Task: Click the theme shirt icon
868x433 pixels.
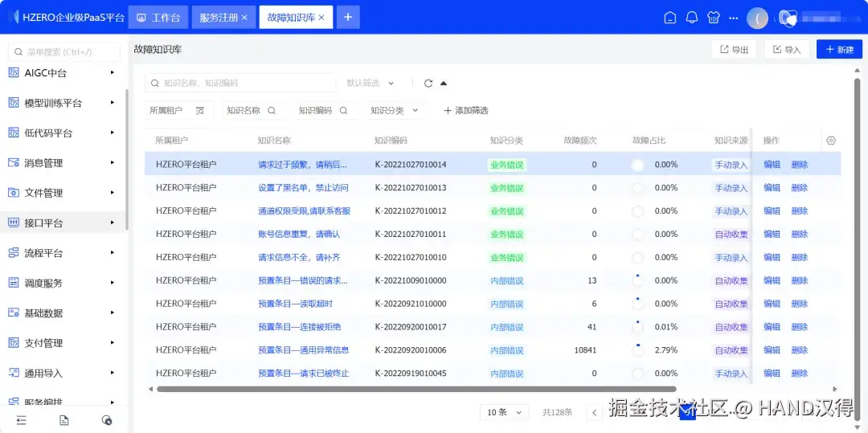Action: (714, 18)
